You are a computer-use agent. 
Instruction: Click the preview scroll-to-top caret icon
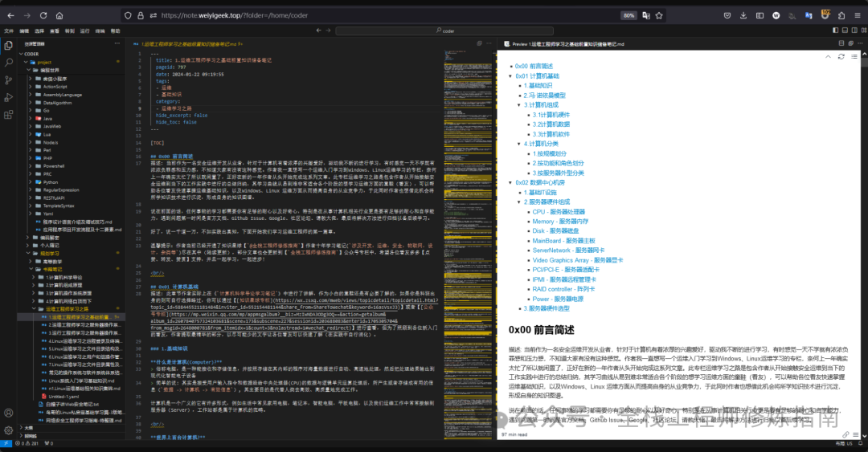pos(828,56)
